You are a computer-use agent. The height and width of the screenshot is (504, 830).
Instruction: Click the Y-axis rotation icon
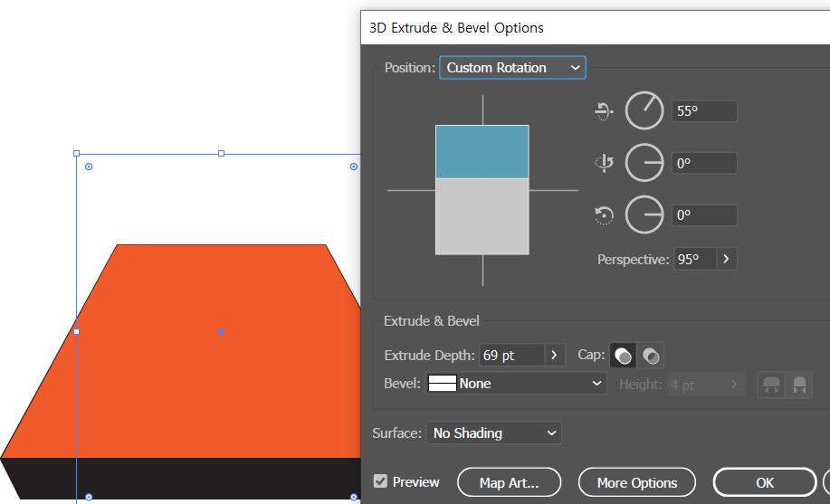coord(604,163)
